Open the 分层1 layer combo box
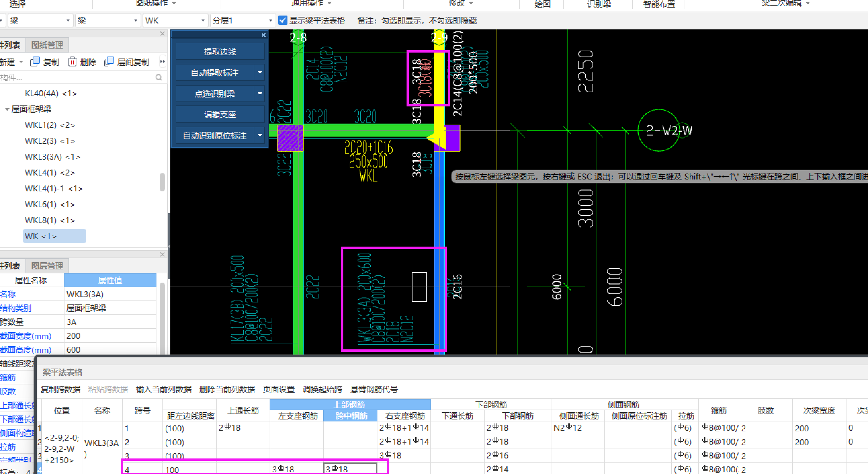Image resolution: width=868 pixels, height=474 pixels. tap(242, 20)
